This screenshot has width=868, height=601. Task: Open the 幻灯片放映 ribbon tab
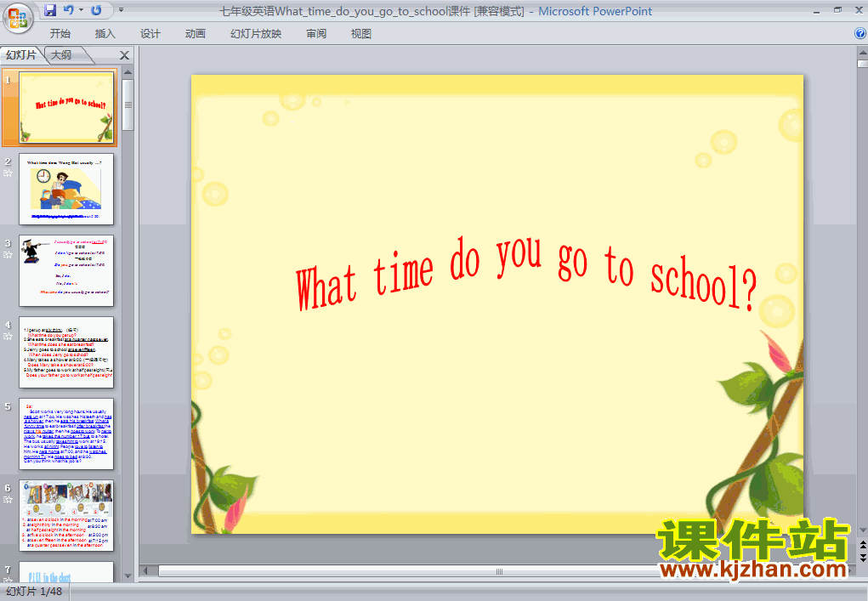tap(256, 34)
